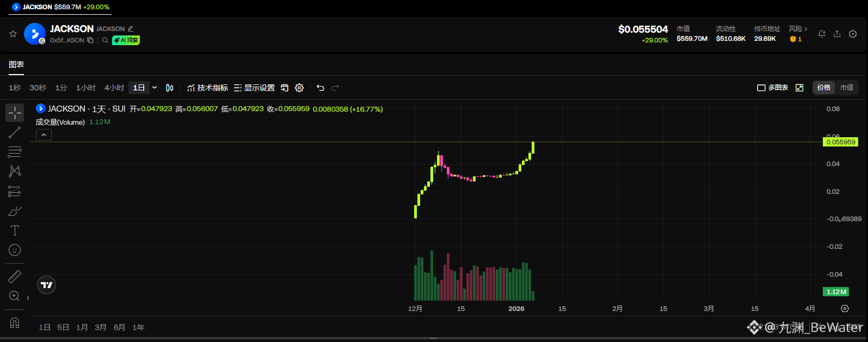This screenshot has height=342, width=868.
Task: Select the crosshair cursor tool
Action: (x=15, y=113)
